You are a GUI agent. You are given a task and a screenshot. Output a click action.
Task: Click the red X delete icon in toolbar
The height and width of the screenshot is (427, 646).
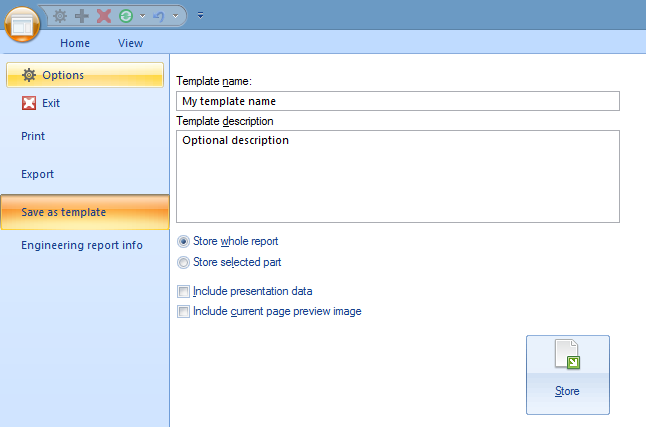(103, 16)
